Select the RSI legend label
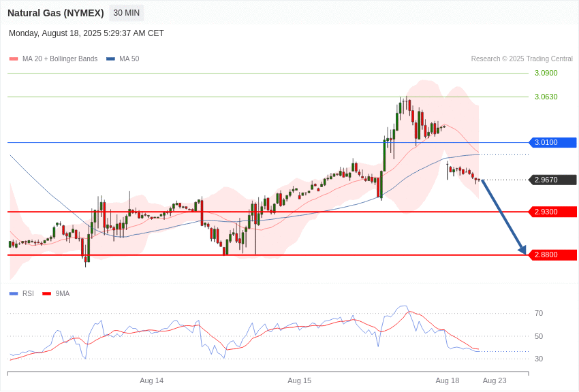This screenshot has width=579, height=392. point(28,293)
